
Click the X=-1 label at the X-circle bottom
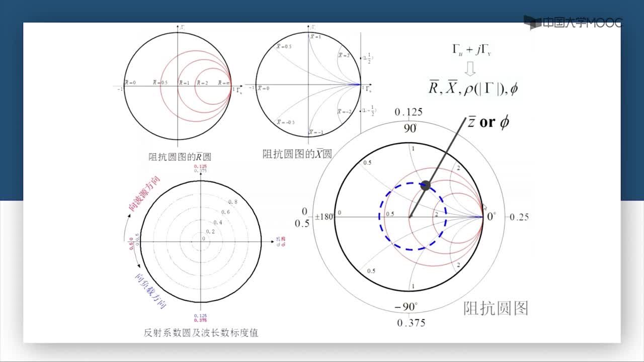point(316,132)
